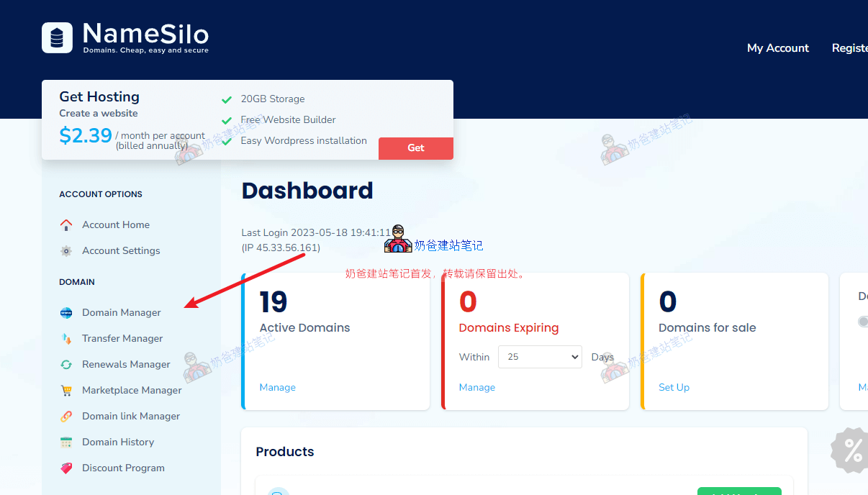
Task: Click the percent discount badge
Action: pyautogui.click(x=852, y=451)
